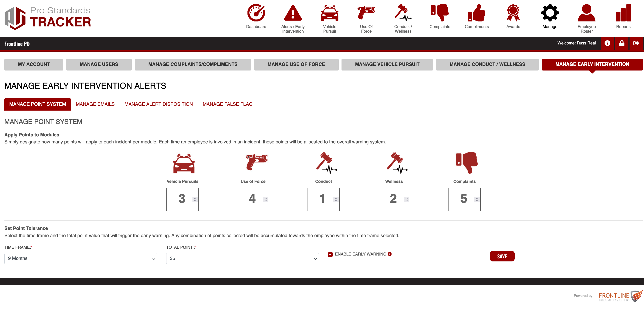Viewport: 644px width, 328px height.
Task: Open the Manage False Flag tab
Action: tap(228, 104)
